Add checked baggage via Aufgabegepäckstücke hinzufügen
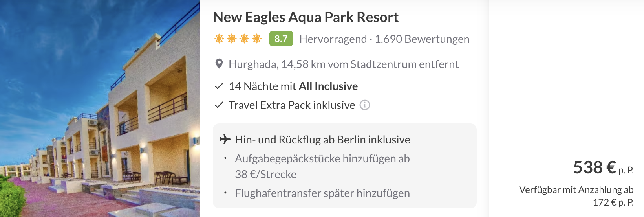This screenshot has width=644, height=217. (322, 158)
